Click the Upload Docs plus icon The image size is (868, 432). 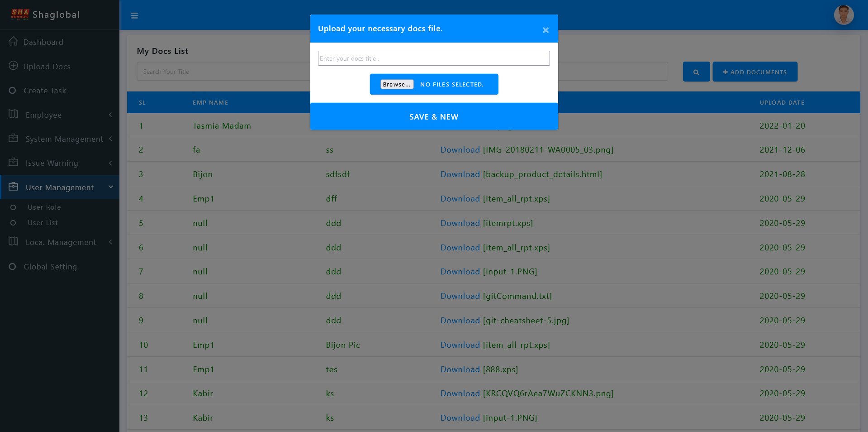(14, 66)
